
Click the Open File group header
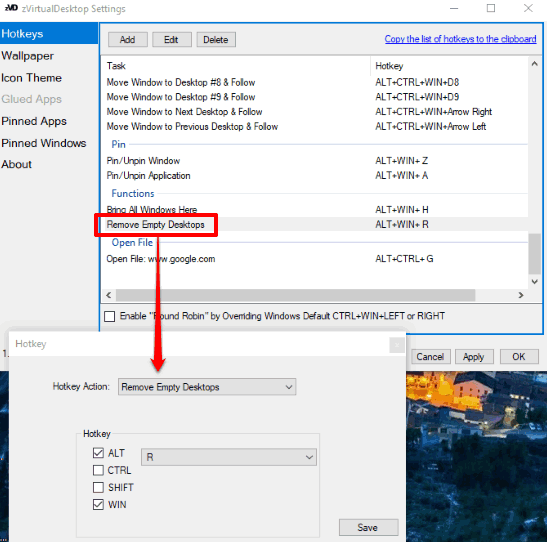(132, 242)
